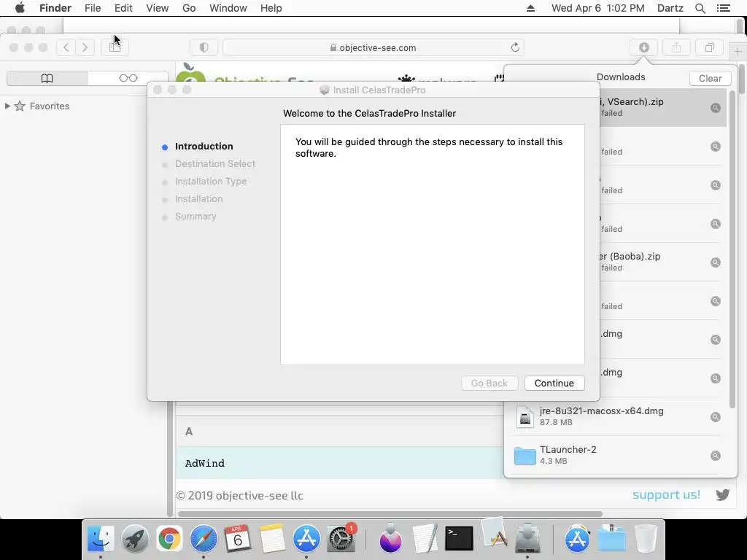The image size is (747, 560).
Task: Click Continue in the installer
Action: [554, 384]
